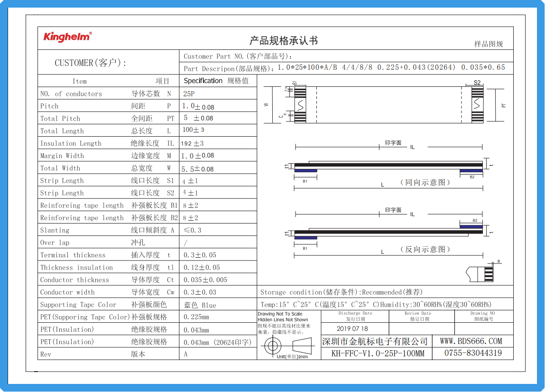Click the Pitch row label
The height and width of the screenshot is (392, 545).
[x=106, y=106]
